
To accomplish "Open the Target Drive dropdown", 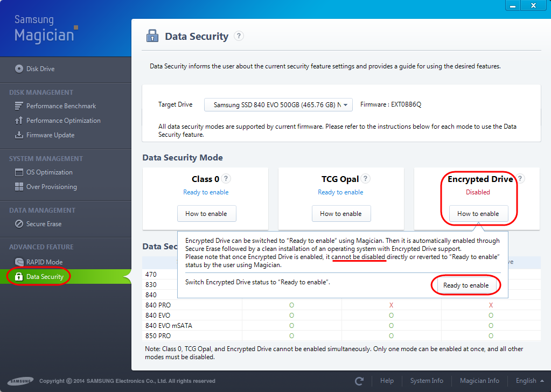I will click(x=278, y=104).
